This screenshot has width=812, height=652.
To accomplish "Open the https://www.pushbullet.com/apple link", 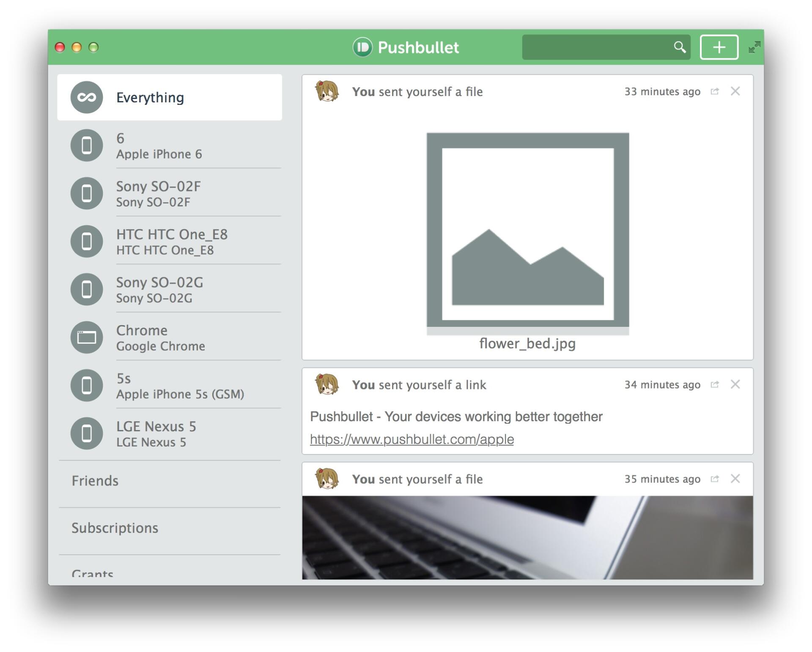I will (x=412, y=439).
